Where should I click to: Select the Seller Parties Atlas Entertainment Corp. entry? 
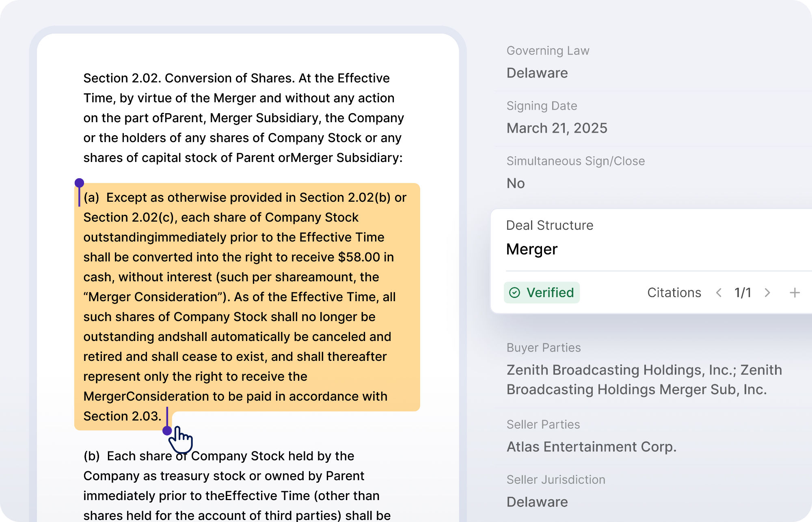coord(592,447)
